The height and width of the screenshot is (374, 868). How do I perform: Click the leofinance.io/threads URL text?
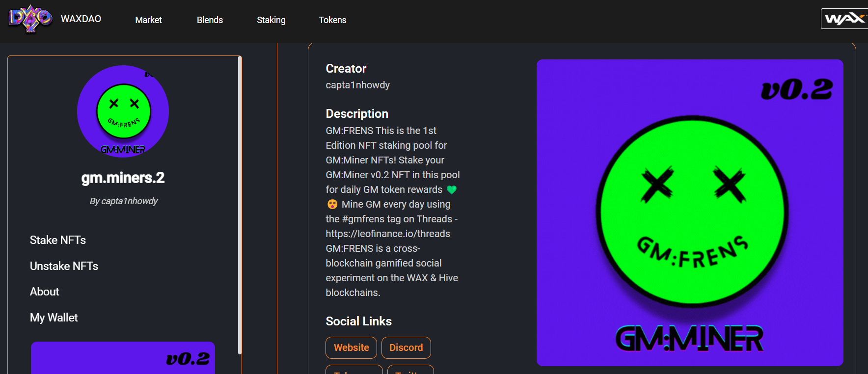coord(388,234)
